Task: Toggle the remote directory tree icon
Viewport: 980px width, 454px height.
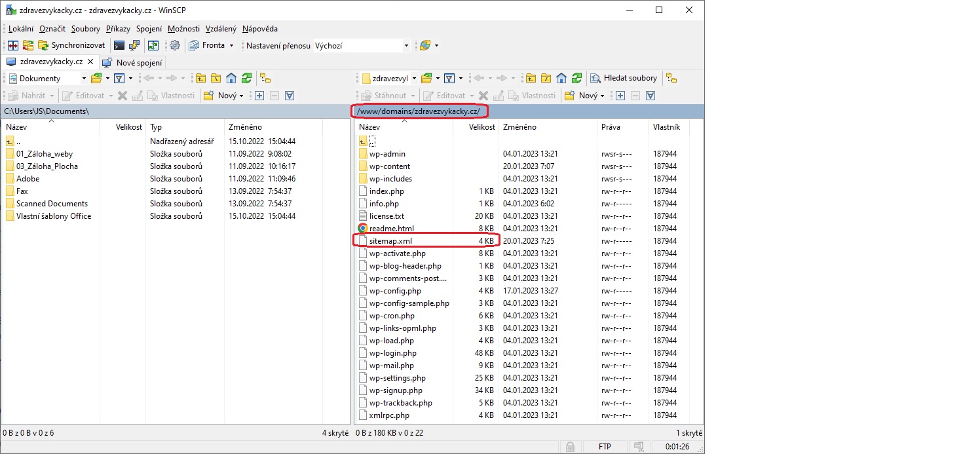Action: coord(671,78)
